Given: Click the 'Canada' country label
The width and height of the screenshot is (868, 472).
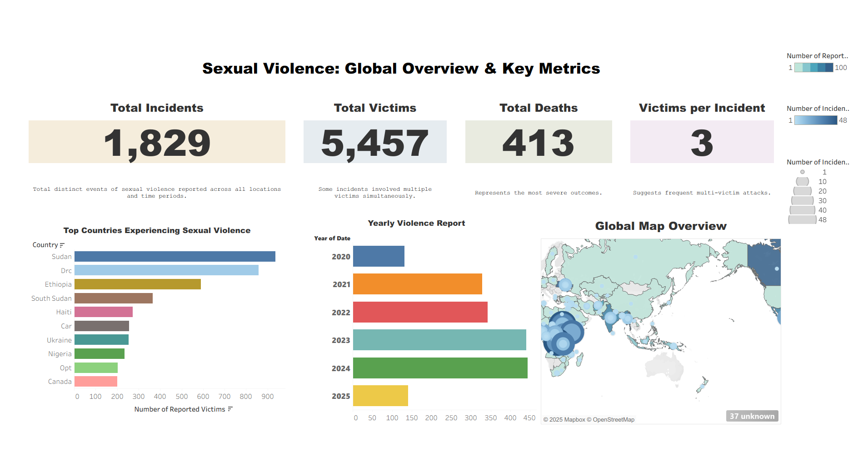Looking at the screenshot, I should 60,382.
